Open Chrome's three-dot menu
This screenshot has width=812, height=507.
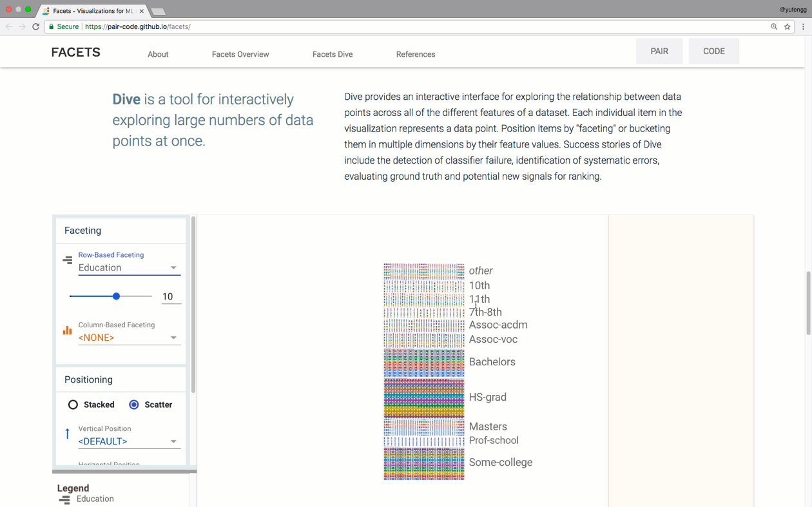pyautogui.click(x=802, y=26)
